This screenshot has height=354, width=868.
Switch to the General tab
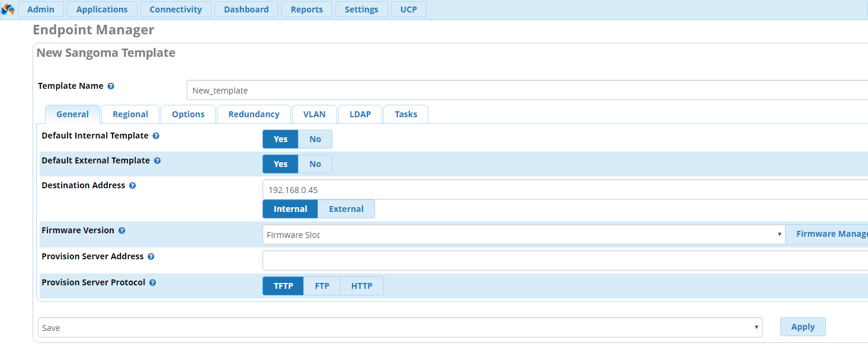(x=73, y=114)
